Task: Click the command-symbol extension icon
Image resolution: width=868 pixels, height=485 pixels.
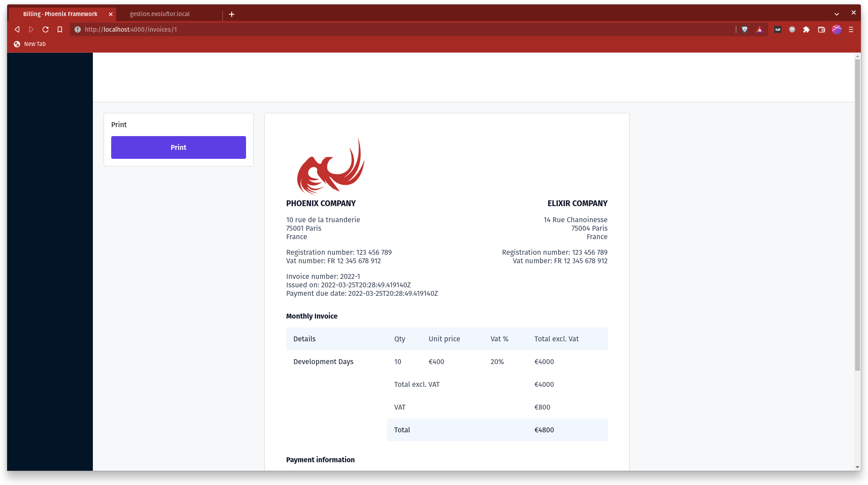Action: (792, 29)
